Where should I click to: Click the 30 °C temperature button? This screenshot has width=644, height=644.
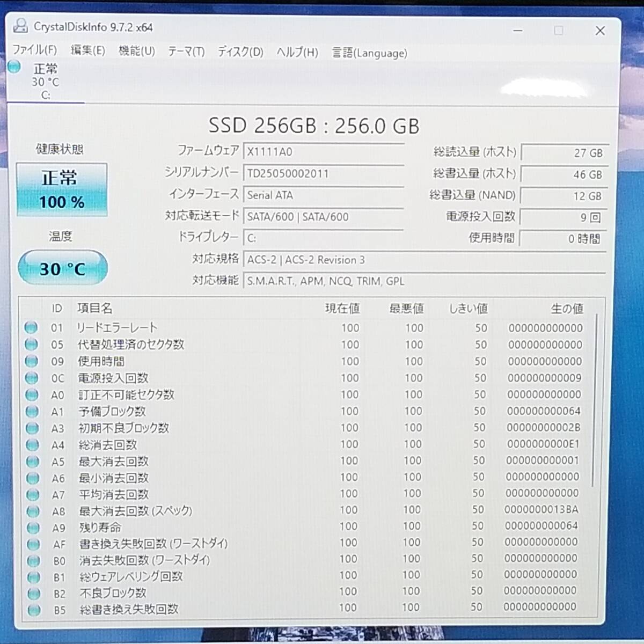63,268
